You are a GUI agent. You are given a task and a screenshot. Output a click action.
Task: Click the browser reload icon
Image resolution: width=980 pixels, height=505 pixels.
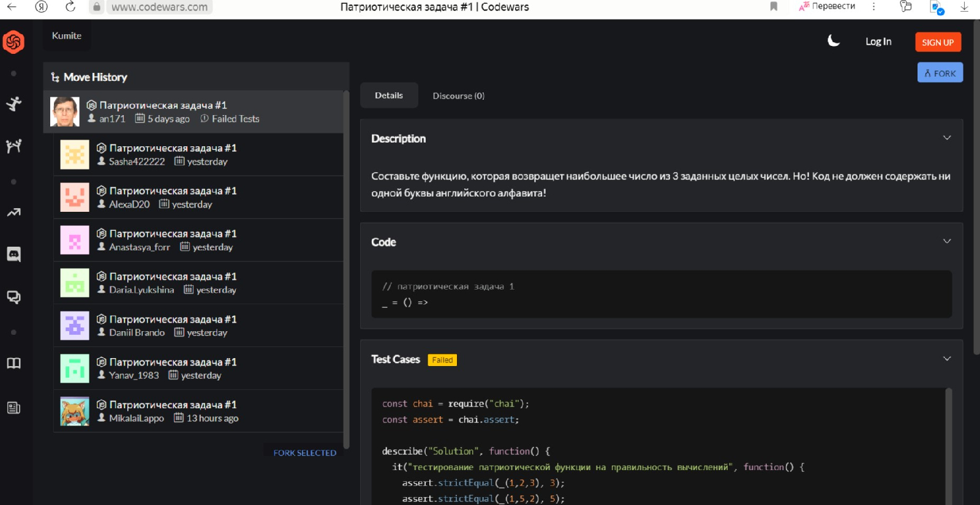click(x=70, y=7)
